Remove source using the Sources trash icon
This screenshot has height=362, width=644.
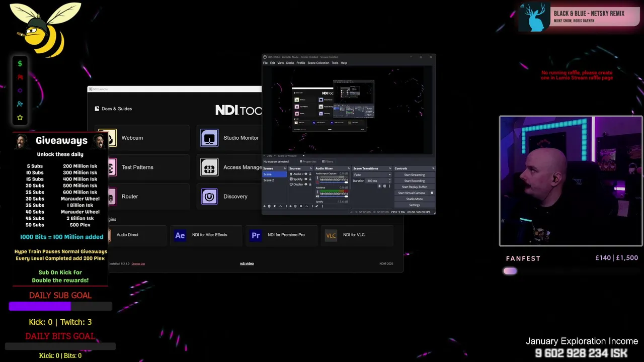[x=295, y=206]
